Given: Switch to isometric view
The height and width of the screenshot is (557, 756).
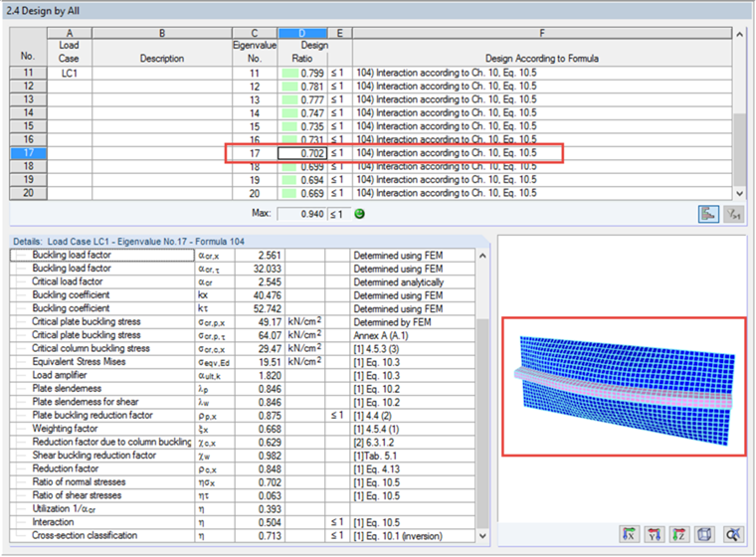Looking at the screenshot, I should click(x=704, y=534).
